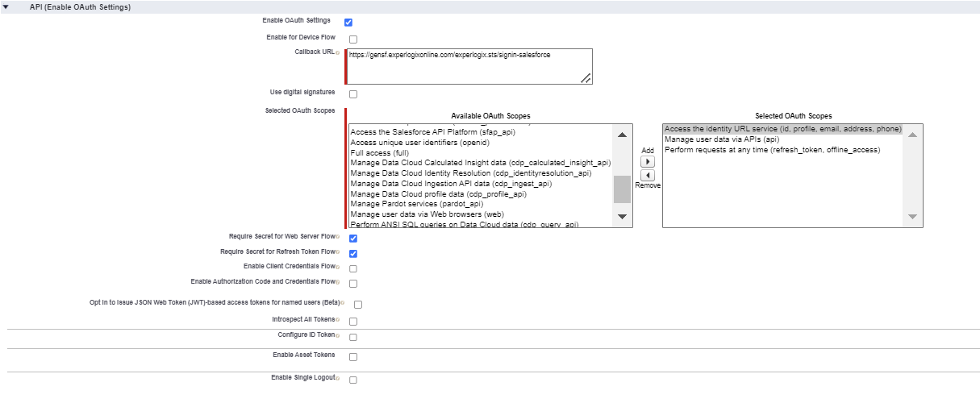Open help icon for Require Secret for Refresh Token Flow
Viewport: 980px width, 403px height.
pyautogui.click(x=337, y=252)
